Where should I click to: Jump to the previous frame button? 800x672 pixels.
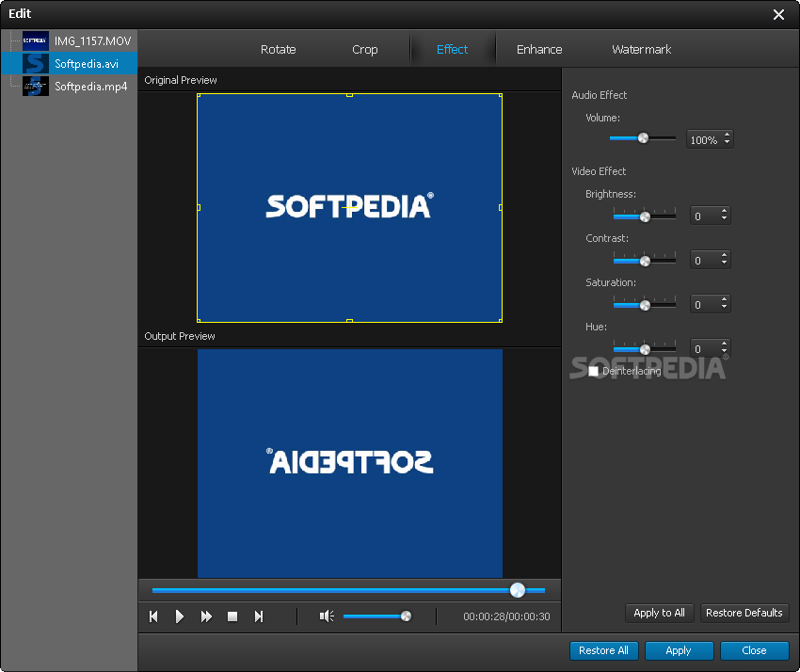click(153, 616)
